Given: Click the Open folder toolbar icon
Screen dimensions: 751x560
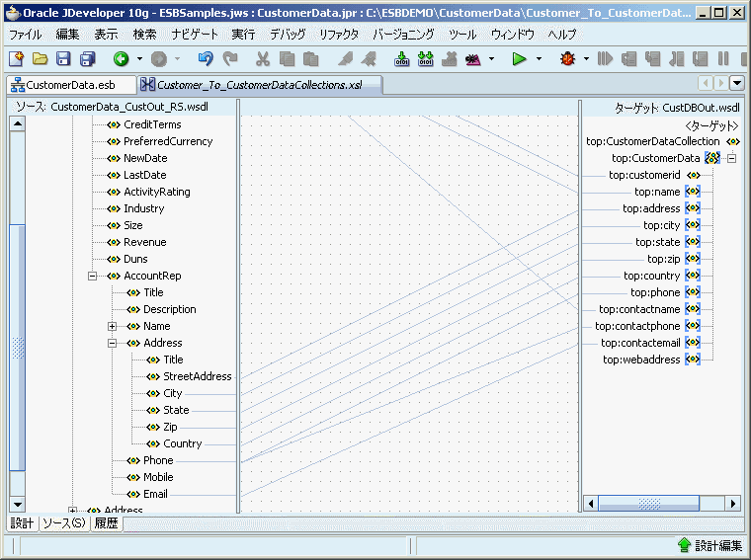Looking at the screenshot, I should tap(40, 59).
